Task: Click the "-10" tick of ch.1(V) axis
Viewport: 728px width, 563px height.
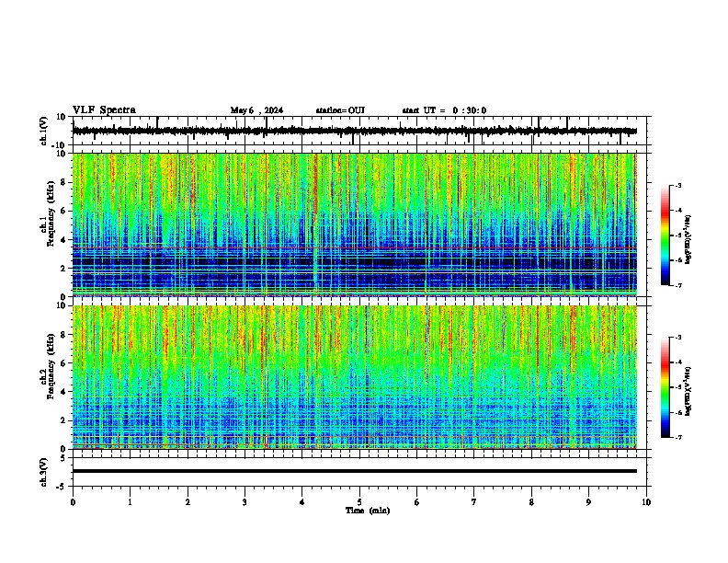Action: 60,144
